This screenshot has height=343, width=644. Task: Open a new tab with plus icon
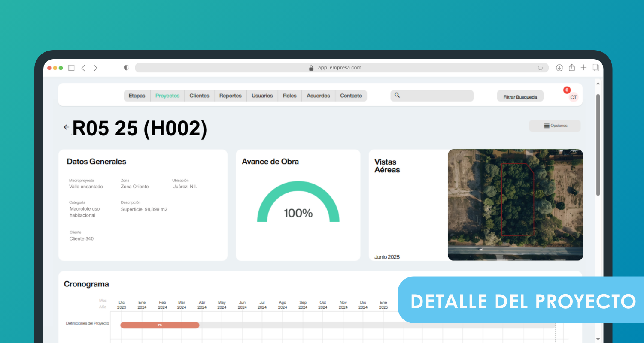pyautogui.click(x=583, y=68)
